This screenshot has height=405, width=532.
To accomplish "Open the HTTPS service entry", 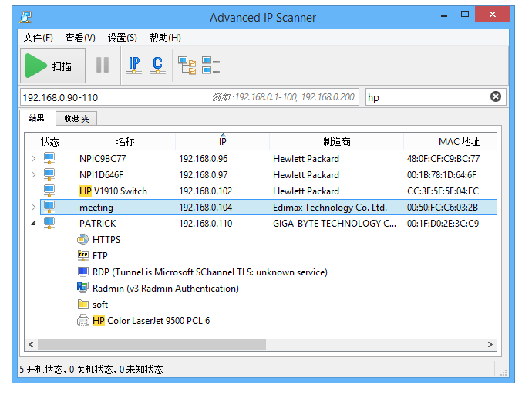I will point(106,240).
